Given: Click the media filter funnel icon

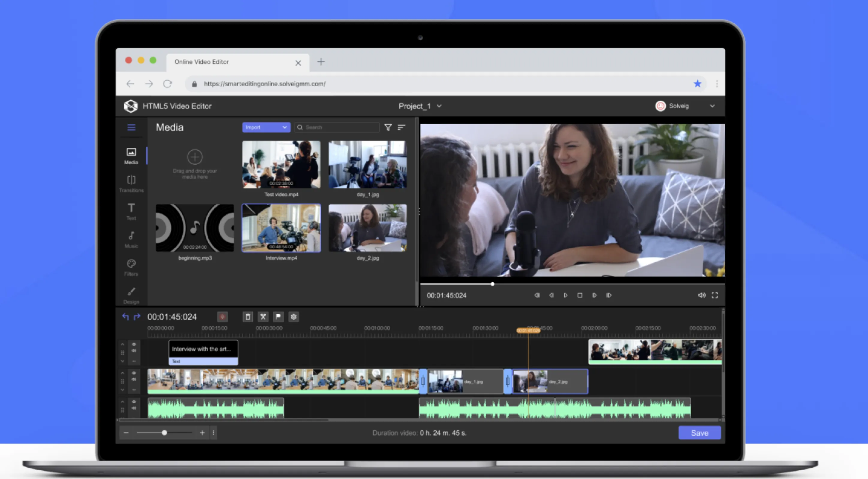Looking at the screenshot, I should 388,127.
